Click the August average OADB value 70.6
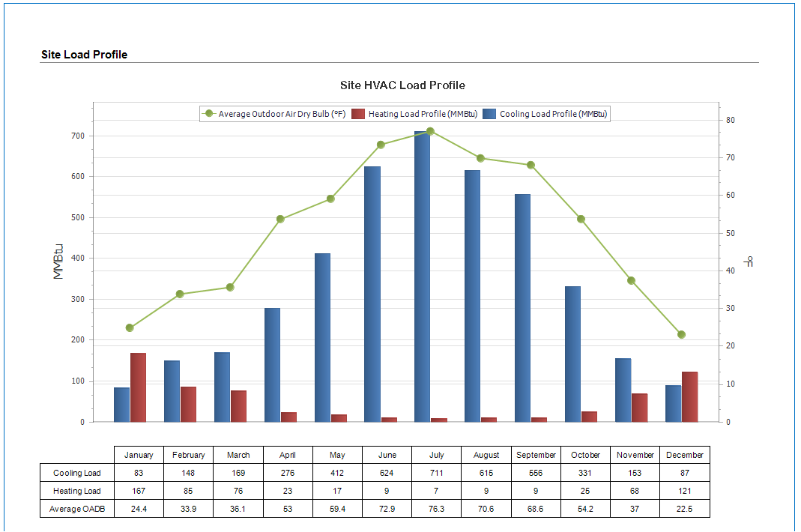This screenshot has height=532, width=801. pyautogui.click(x=486, y=509)
